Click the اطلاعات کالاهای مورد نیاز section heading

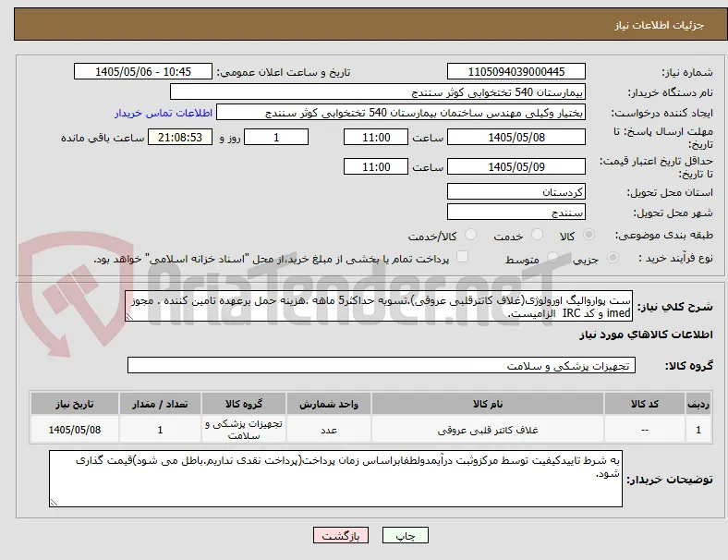pos(646,335)
